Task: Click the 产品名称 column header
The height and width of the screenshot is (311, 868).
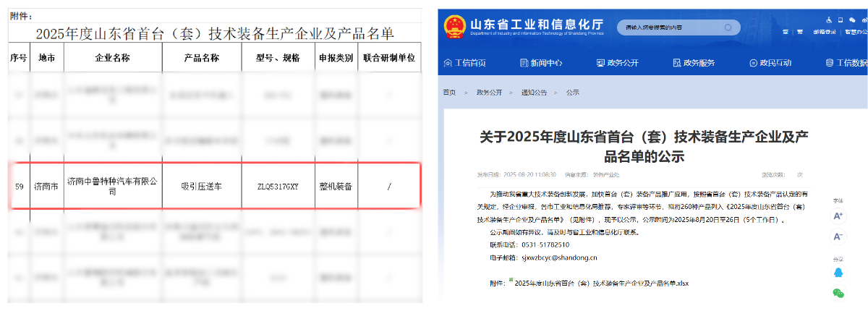Action: (x=202, y=57)
